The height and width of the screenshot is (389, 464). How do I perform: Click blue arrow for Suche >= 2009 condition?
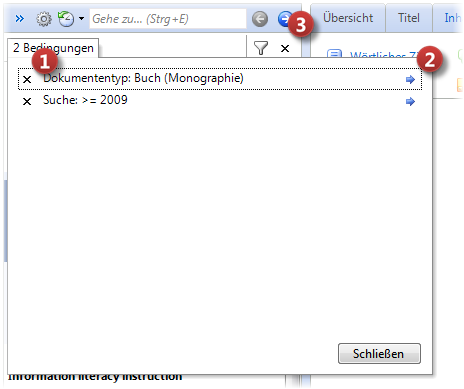pos(410,101)
